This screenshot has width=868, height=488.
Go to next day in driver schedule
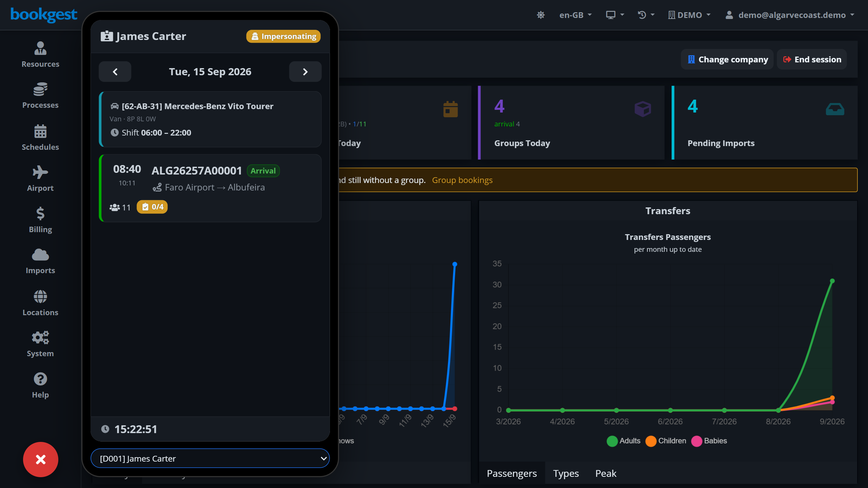click(x=305, y=72)
